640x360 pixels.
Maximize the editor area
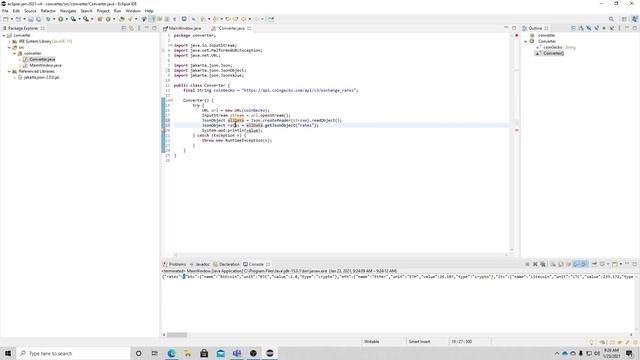point(514,28)
